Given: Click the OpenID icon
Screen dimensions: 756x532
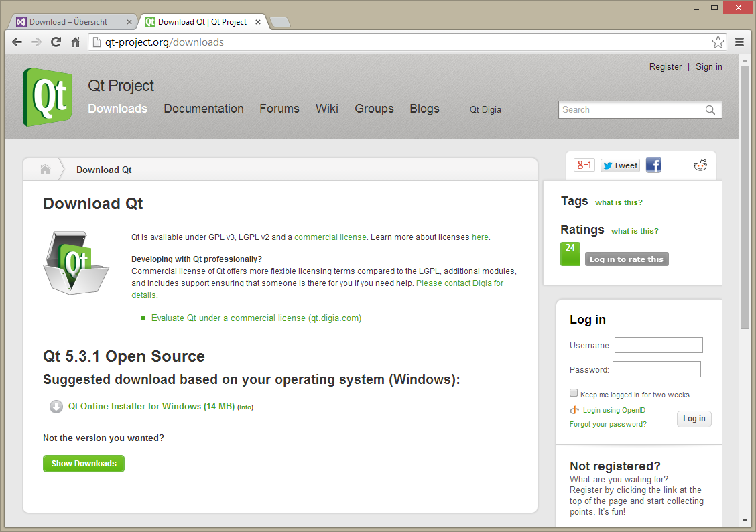Looking at the screenshot, I should (x=574, y=410).
